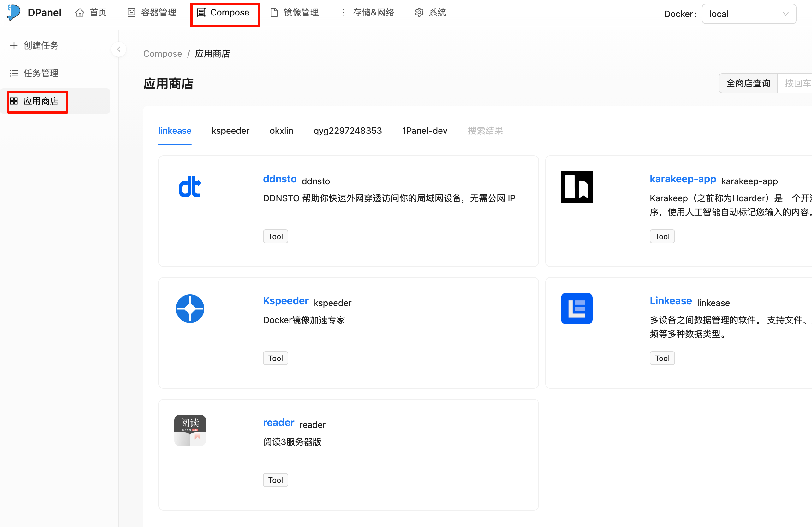Viewport: 812px width, 527px height.
Task: Click the reader 阅读 app logo
Action: coord(190,430)
